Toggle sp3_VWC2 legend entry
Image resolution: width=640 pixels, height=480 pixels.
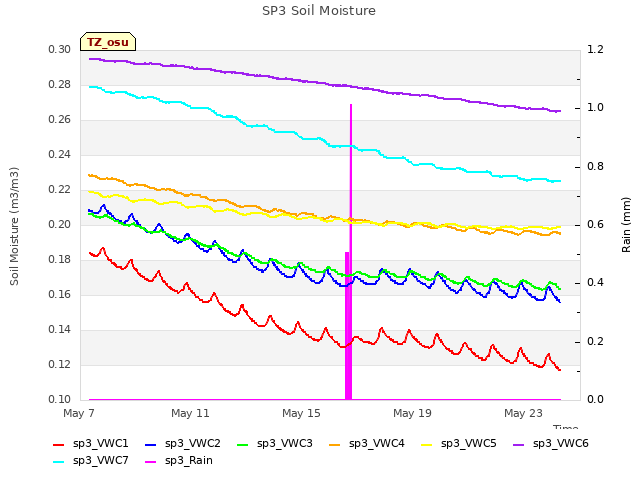[x=182, y=443]
